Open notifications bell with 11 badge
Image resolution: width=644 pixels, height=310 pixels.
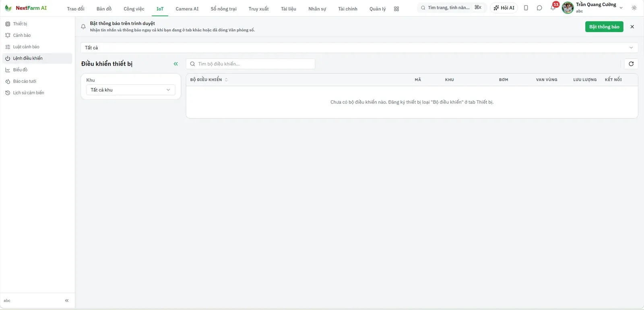(x=553, y=8)
